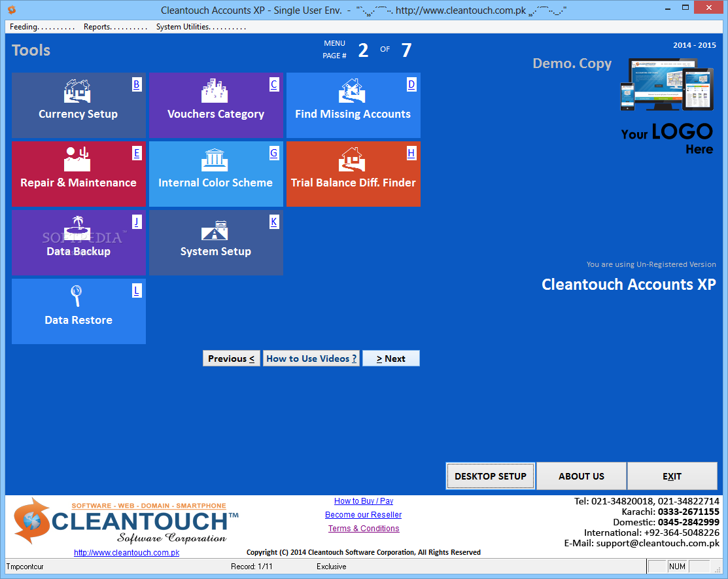728x579 pixels.
Task: Click the B shortcut letter on Currency Setup
Action: point(137,84)
